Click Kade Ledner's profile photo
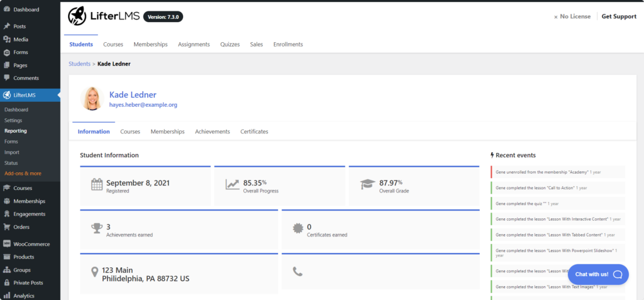The width and height of the screenshot is (644, 300). [x=92, y=99]
